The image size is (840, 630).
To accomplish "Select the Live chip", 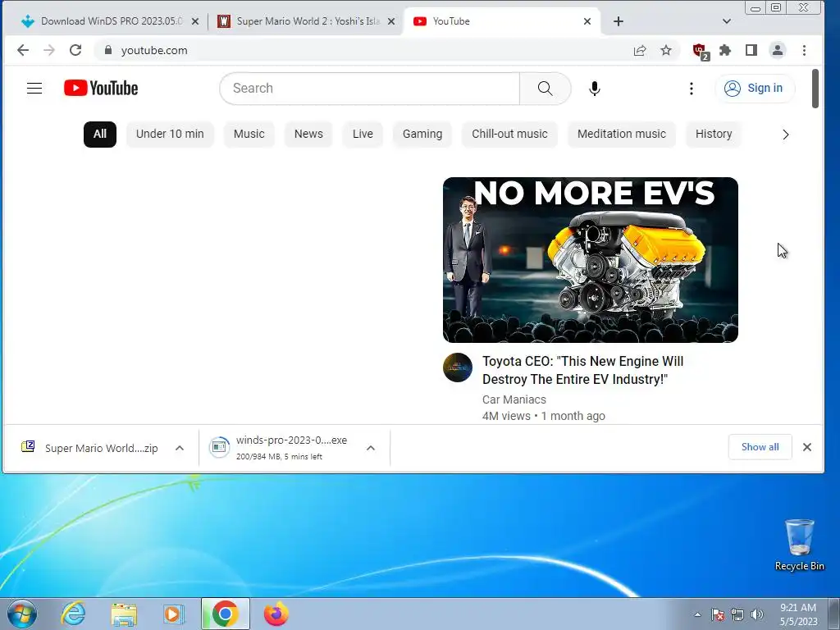I will point(363,134).
